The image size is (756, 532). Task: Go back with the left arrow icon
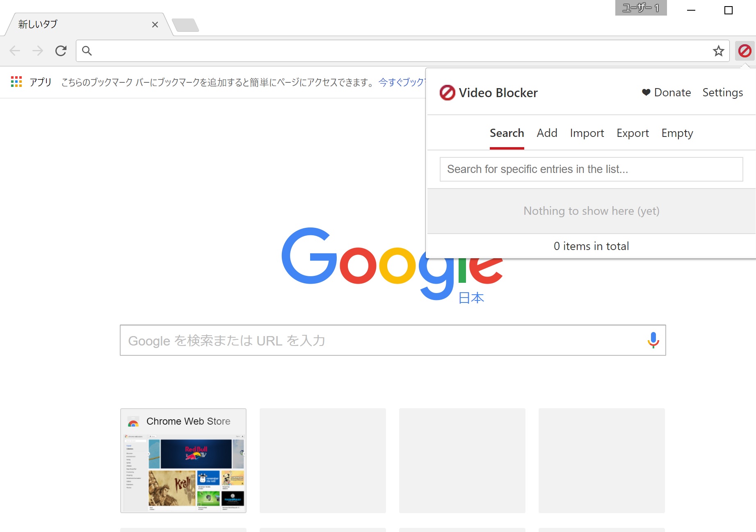pyautogui.click(x=15, y=51)
